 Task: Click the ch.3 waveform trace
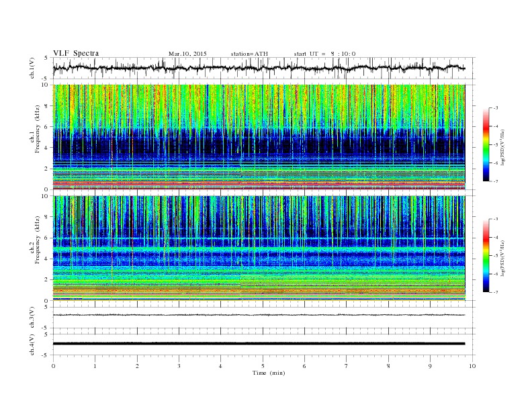[259, 315]
